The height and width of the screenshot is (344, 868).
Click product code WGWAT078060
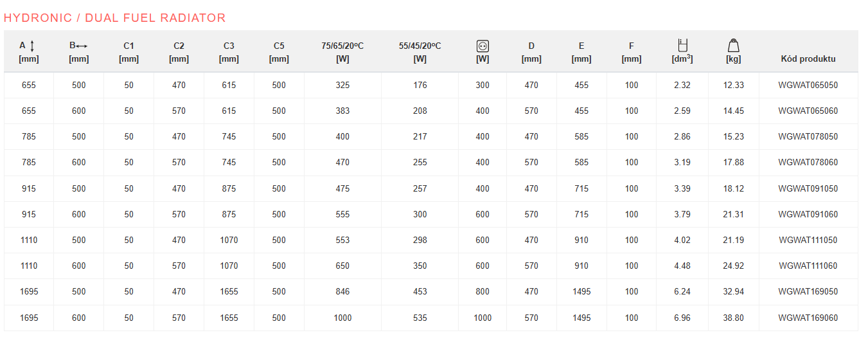pos(808,162)
